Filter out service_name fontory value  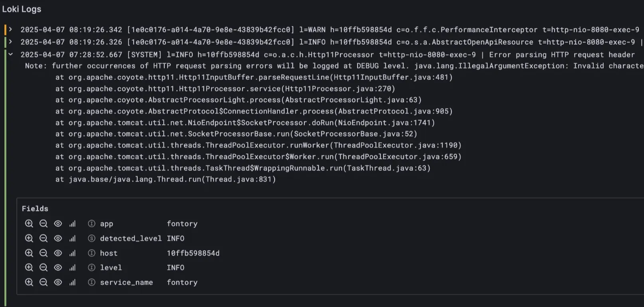pyautogui.click(x=43, y=282)
